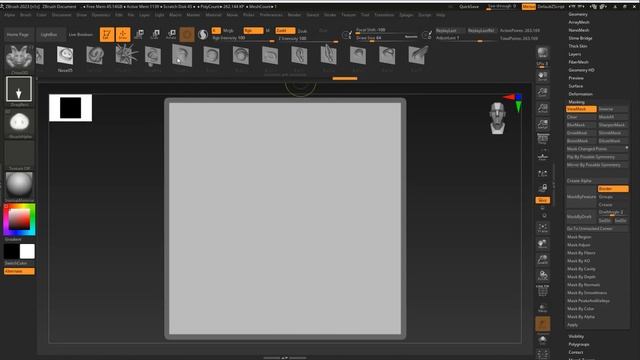Click the black square alpha preview
The height and width of the screenshot is (360, 640).
coord(70,108)
